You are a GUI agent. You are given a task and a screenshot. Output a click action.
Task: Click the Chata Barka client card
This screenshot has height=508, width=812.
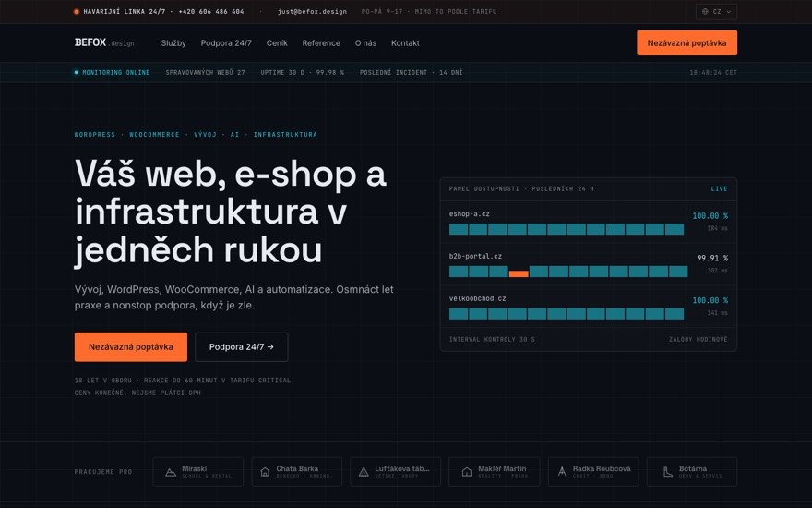coord(297,472)
